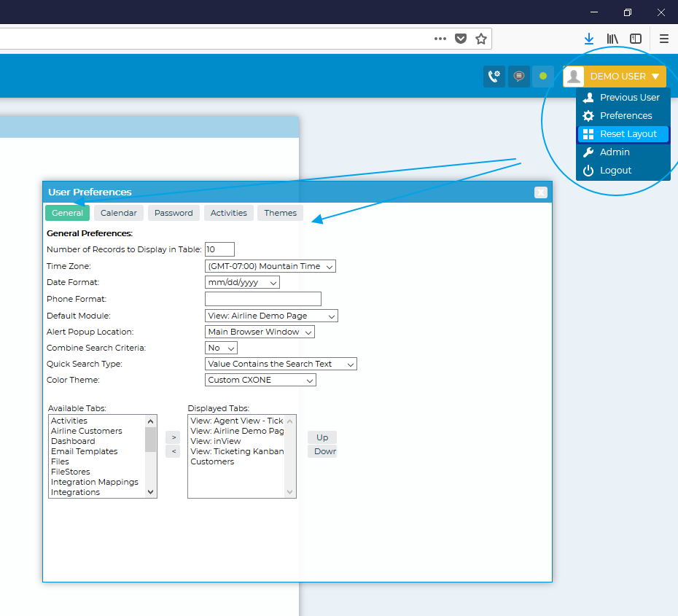This screenshot has height=616, width=678.
Task: Click the phone settings icon in header
Action: point(494,77)
